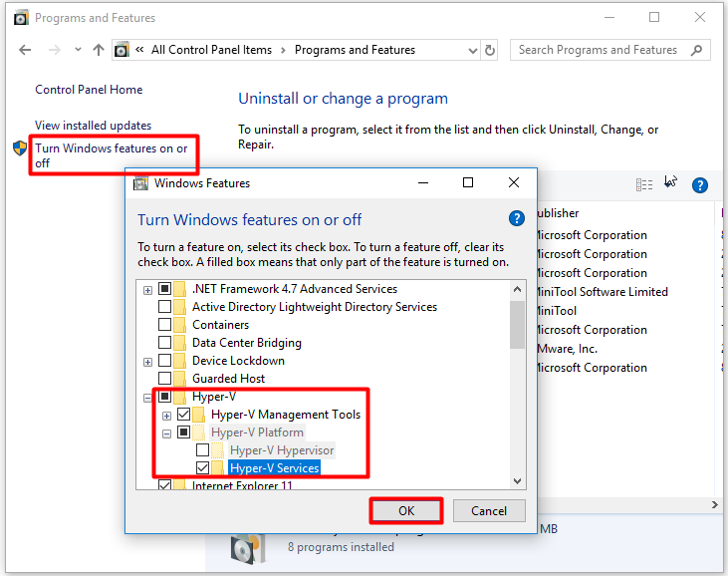Viewport: 728px width, 576px height.
Task: Click the features list scrollbar thumb
Action: [x=517, y=325]
